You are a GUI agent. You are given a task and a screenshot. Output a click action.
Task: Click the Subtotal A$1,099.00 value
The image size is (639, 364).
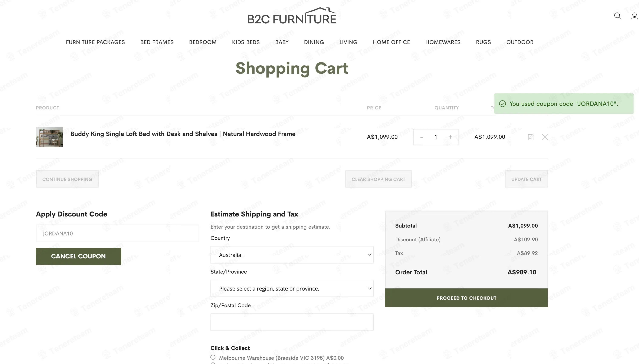pos(523,226)
